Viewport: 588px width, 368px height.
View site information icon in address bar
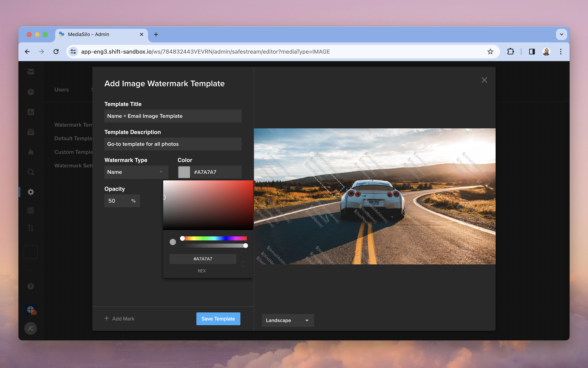(x=73, y=52)
